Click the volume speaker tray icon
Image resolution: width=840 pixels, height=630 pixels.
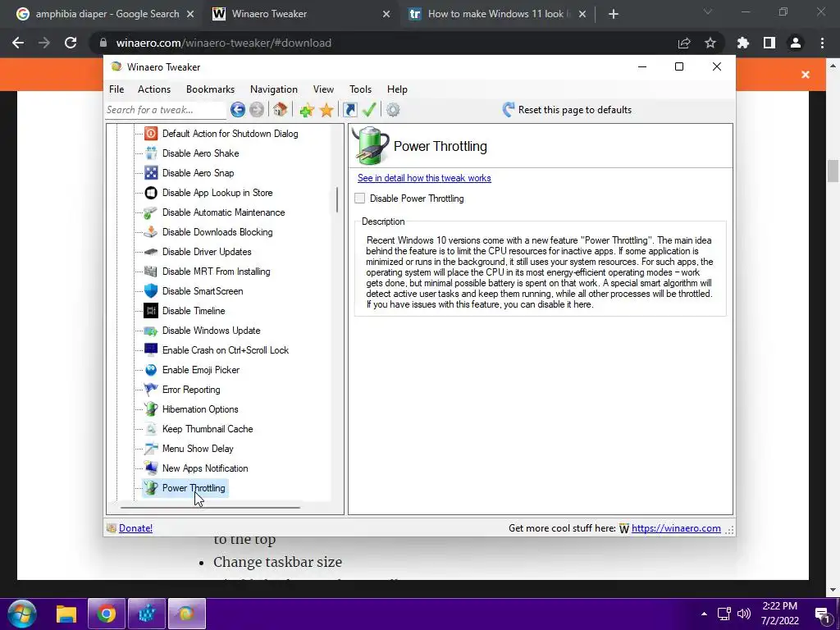point(744,614)
